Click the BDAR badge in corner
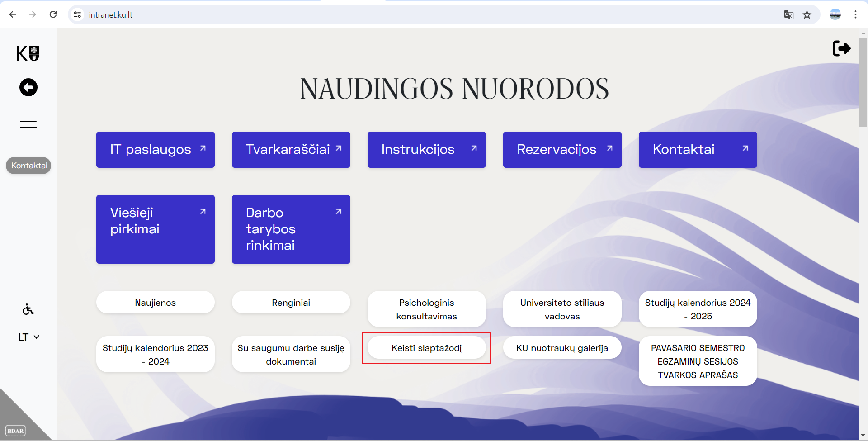 [x=15, y=431]
